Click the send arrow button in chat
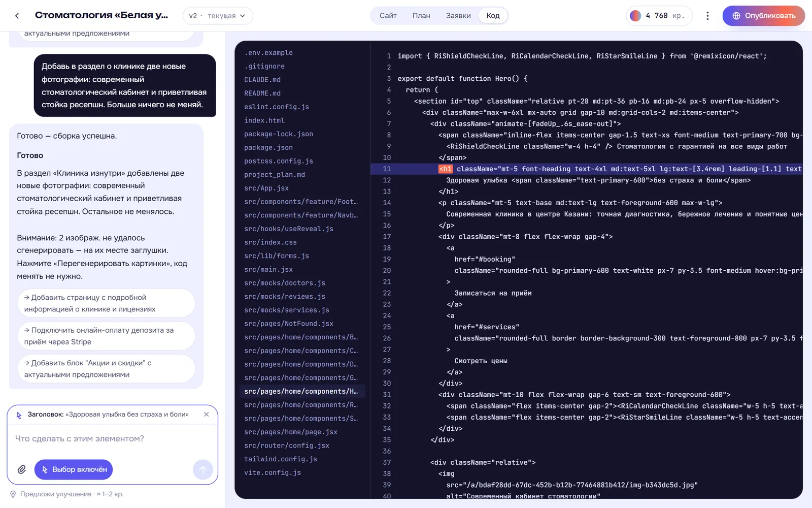Viewport: 812px width, 508px height. pos(203,469)
